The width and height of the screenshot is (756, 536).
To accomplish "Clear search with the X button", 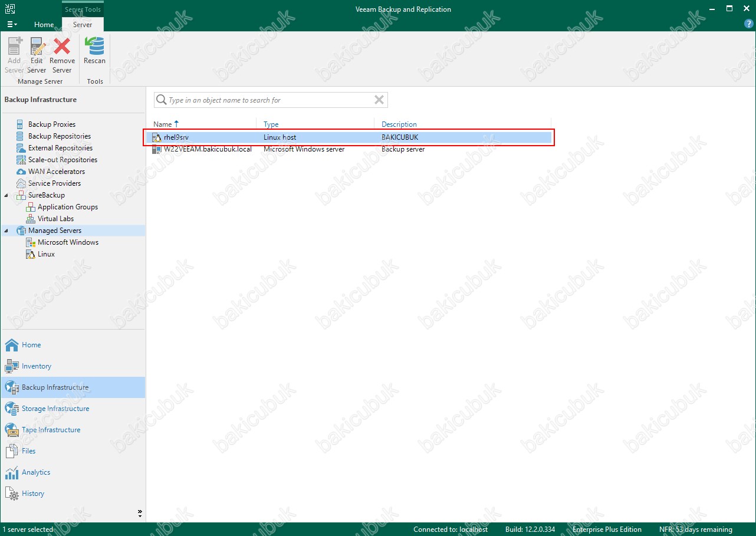I will pos(379,100).
